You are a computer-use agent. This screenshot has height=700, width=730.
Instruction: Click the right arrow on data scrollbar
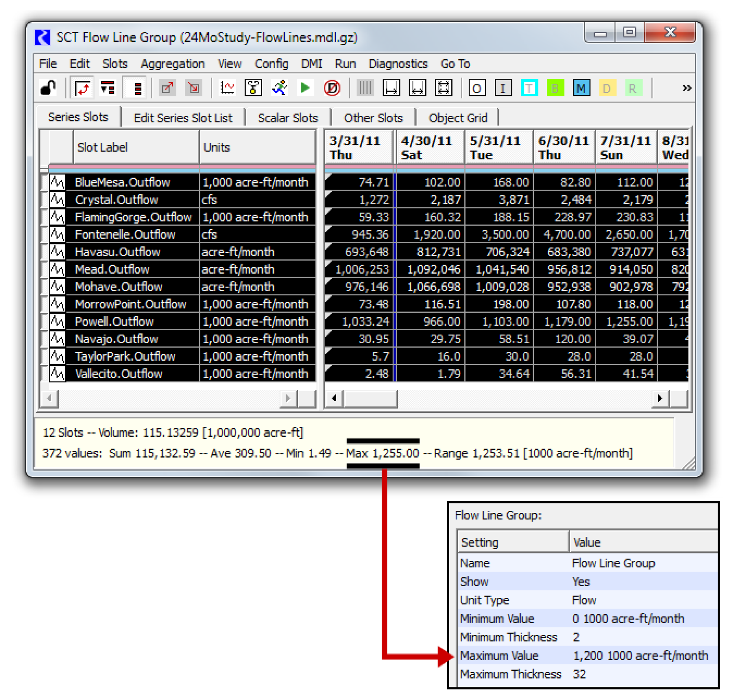pos(660,398)
